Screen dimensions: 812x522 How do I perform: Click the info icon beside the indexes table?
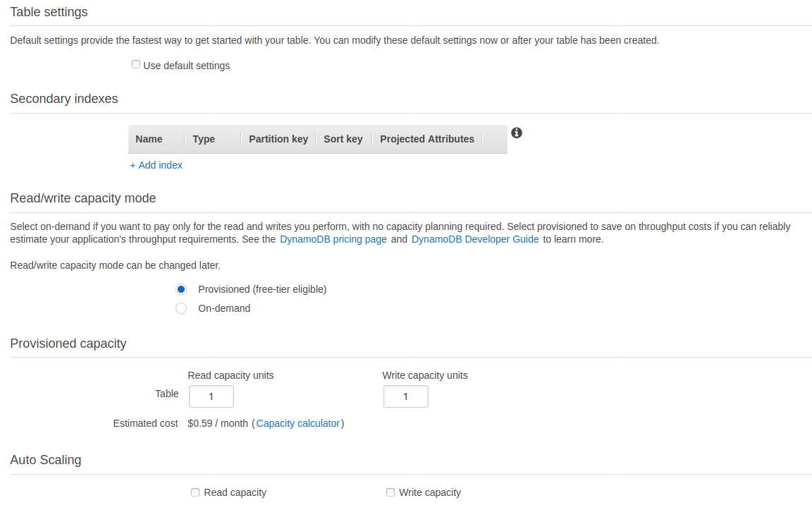(x=517, y=133)
